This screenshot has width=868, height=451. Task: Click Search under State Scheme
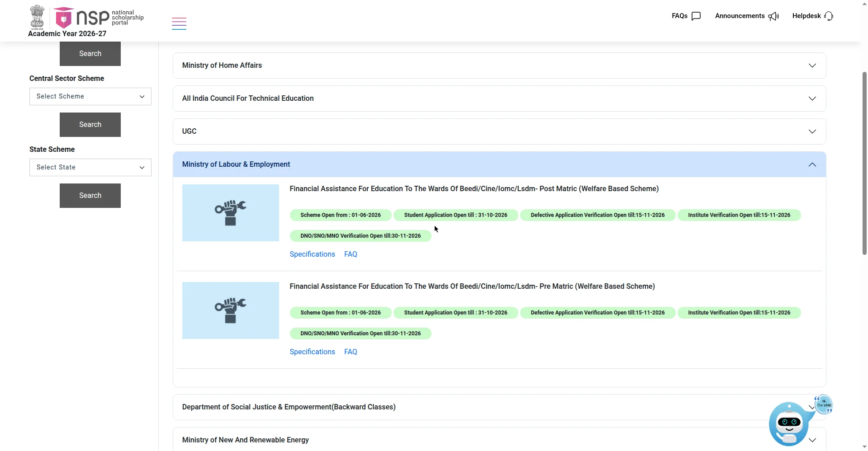pyautogui.click(x=90, y=196)
